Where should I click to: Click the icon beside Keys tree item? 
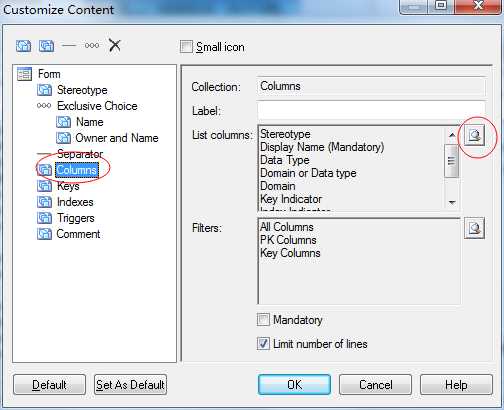point(44,186)
